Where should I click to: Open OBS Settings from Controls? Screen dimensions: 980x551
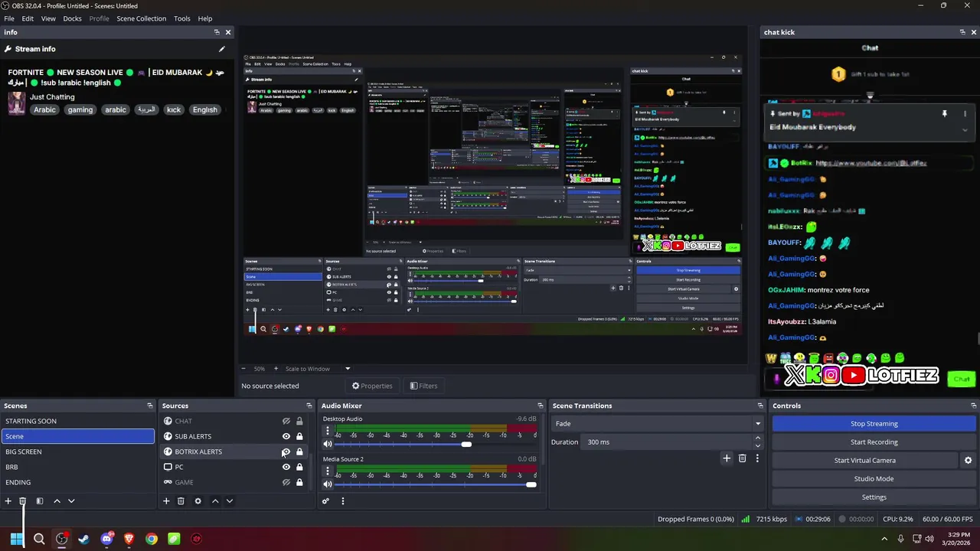click(x=874, y=497)
